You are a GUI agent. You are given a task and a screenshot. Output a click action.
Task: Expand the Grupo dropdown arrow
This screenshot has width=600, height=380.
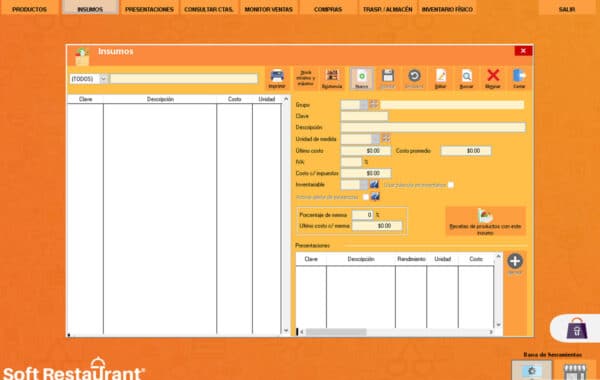364,104
